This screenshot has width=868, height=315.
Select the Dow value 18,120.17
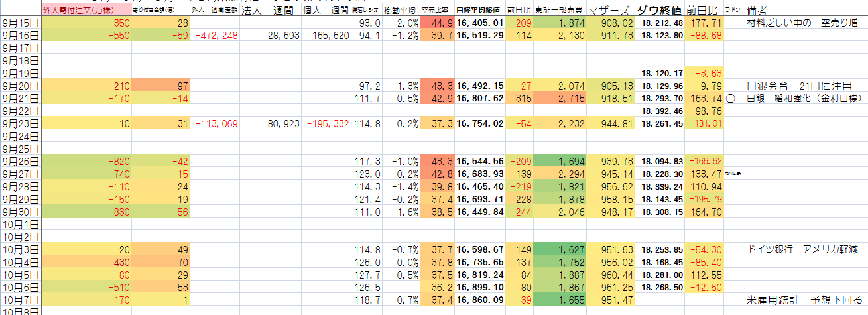[x=658, y=74]
